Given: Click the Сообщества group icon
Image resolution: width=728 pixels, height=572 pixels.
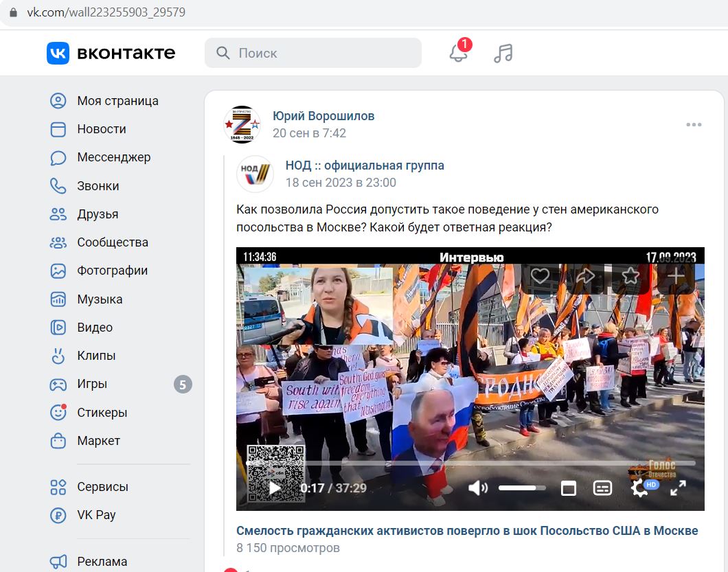Looking at the screenshot, I should 58,242.
